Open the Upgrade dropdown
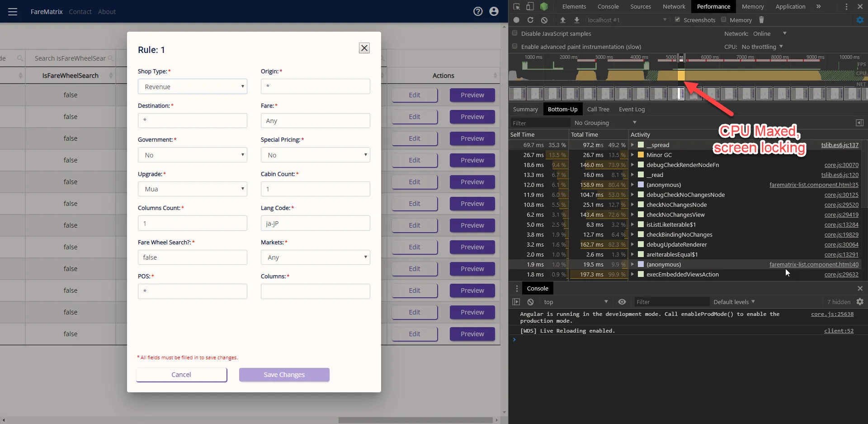Viewport: 868px width, 424px height. pos(193,189)
